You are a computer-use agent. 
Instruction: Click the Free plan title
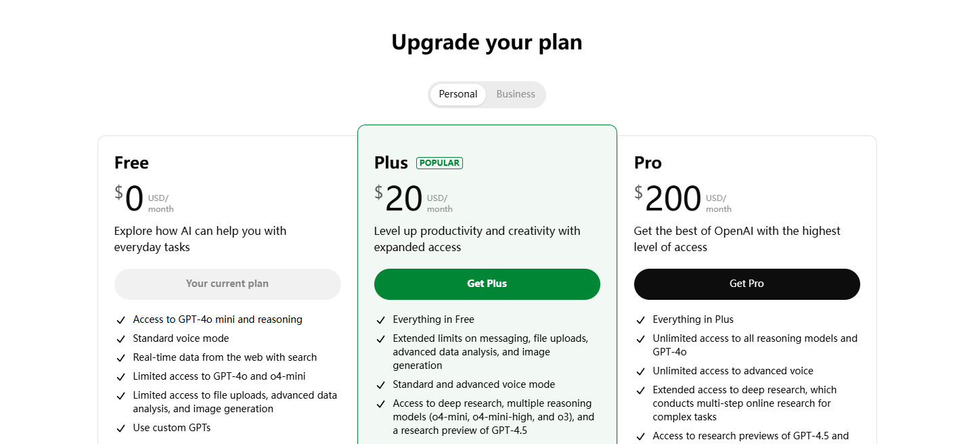131,163
